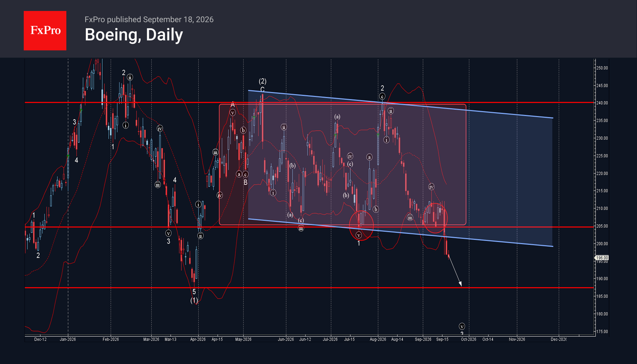
Task: Select the 225.00 price axis label
Action: 602,156
